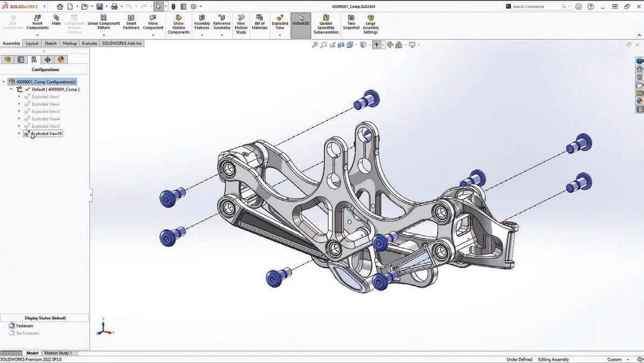Click Bill of Materials tool
This screenshot has width=644, height=363.
point(260,22)
